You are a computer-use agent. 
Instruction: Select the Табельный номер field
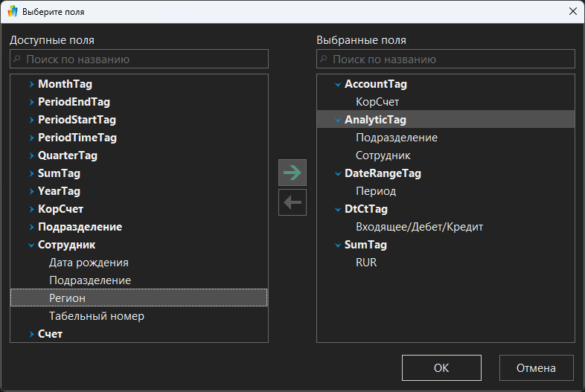click(x=97, y=316)
